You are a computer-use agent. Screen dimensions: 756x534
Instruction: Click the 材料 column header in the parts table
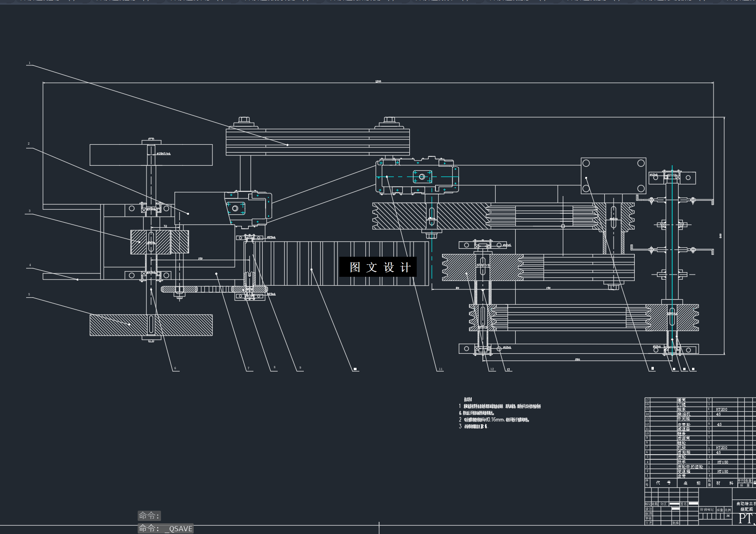(725, 483)
